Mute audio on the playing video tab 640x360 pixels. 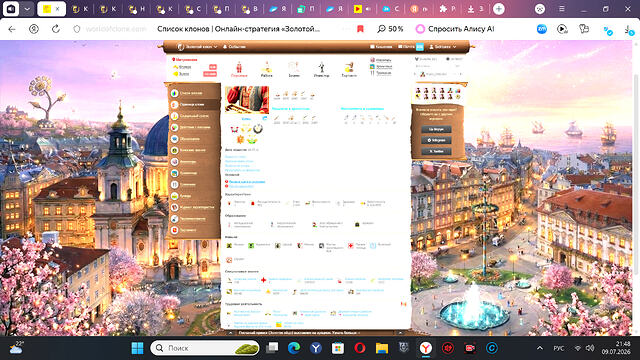(369, 9)
